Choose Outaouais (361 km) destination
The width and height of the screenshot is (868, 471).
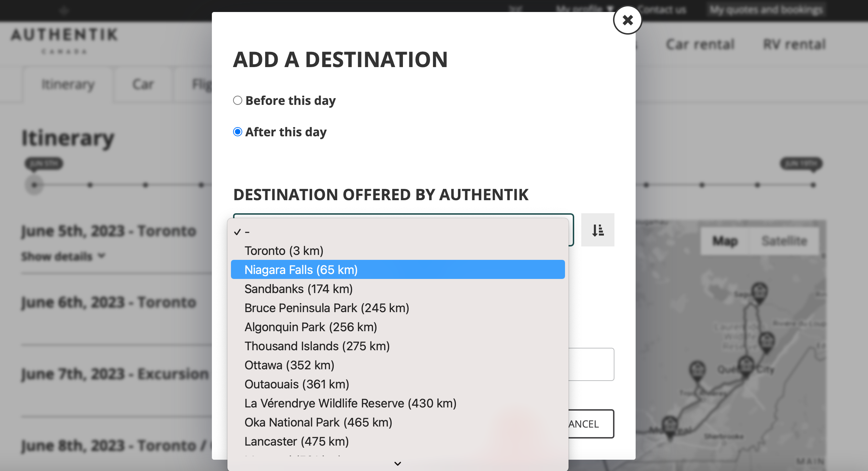[x=398, y=384]
